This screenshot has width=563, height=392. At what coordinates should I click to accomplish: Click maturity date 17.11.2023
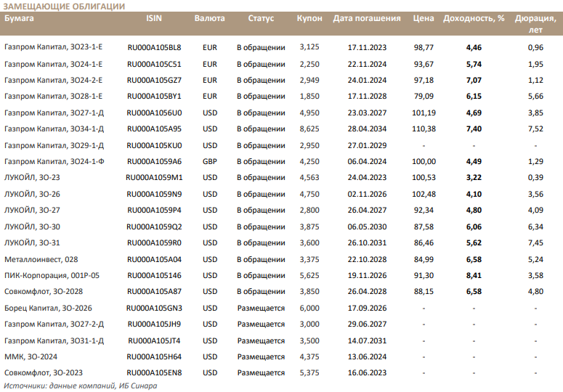pos(367,48)
